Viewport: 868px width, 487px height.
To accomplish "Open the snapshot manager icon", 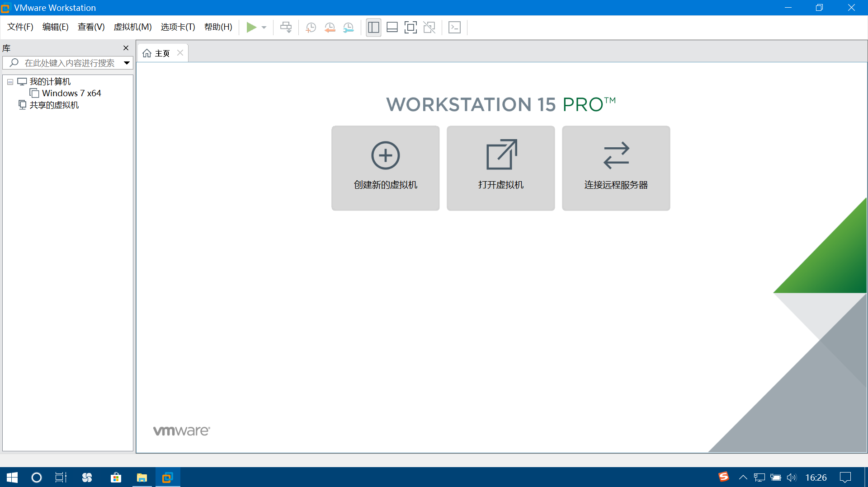I will point(348,28).
